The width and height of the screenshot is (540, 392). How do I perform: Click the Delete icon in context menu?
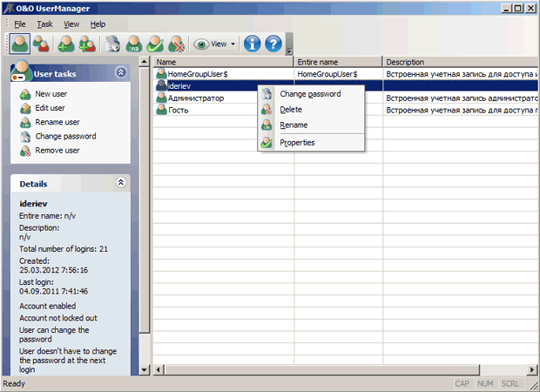click(267, 110)
